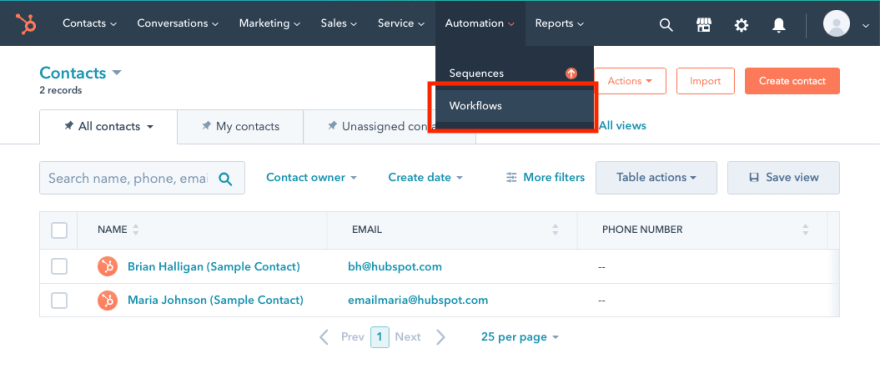
Task: Expand the Create date filter dropdown
Action: tap(425, 177)
